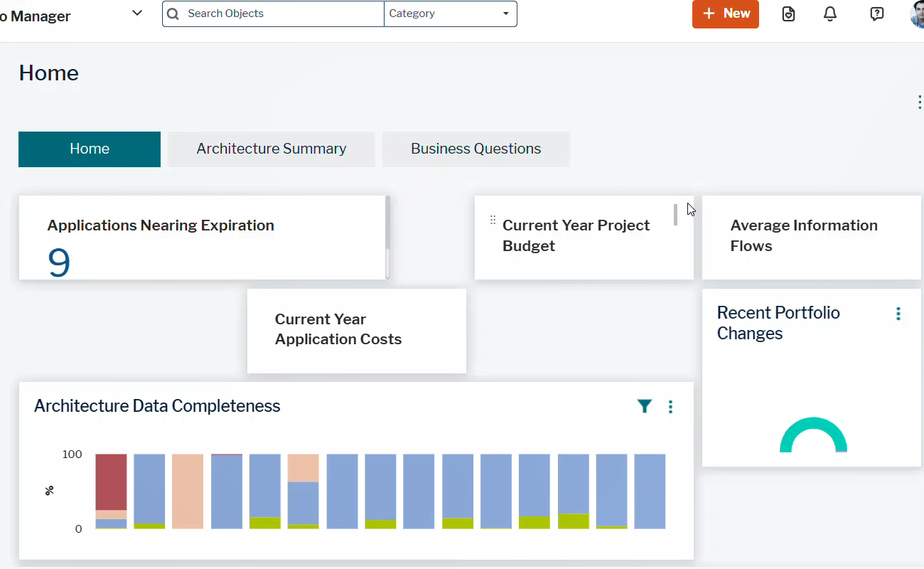Open the help question mark icon
This screenshot has width=924, height=569.
876,14
